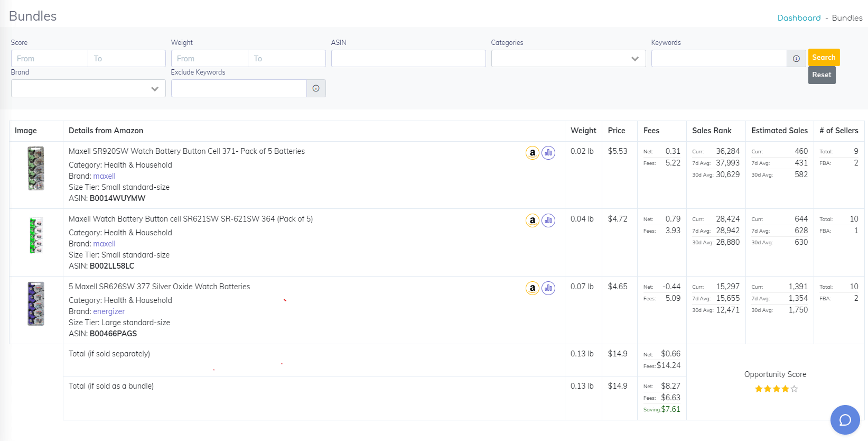
Task: Open Amazon link for Maxell SR621SW battery
Action: (533, 221)
